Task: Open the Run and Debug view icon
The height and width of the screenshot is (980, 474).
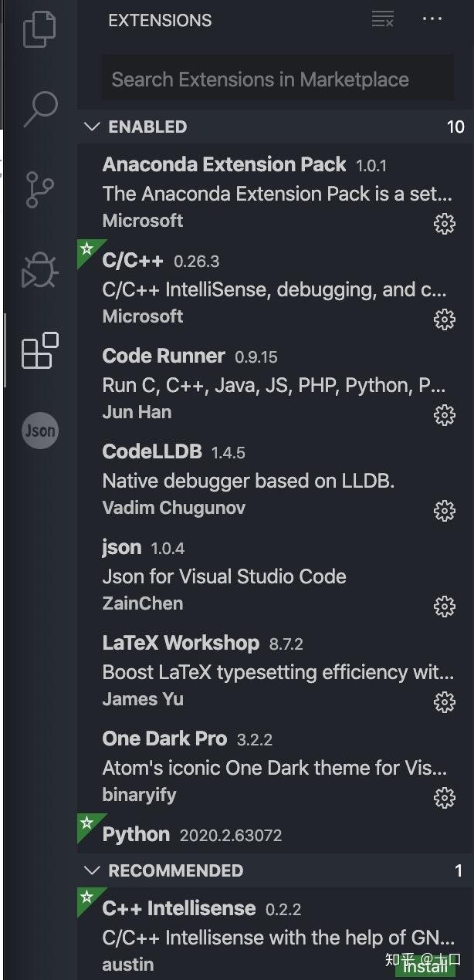Action: point(39,270)
